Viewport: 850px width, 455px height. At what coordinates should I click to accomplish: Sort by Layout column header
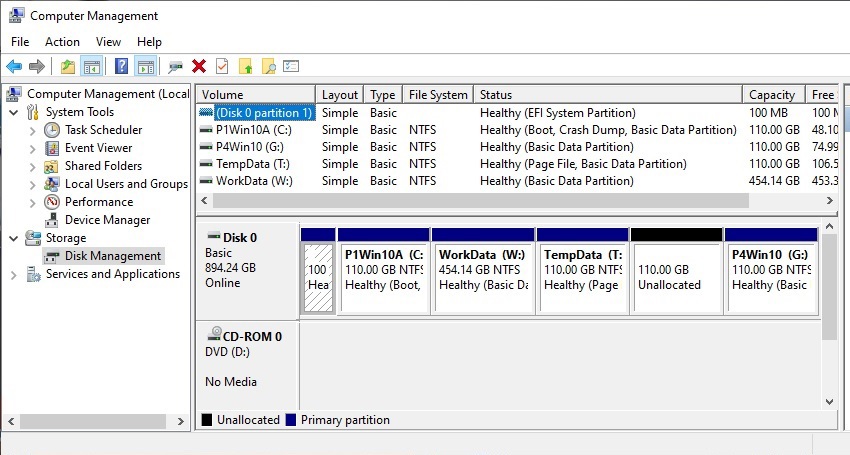pos(339,94)
